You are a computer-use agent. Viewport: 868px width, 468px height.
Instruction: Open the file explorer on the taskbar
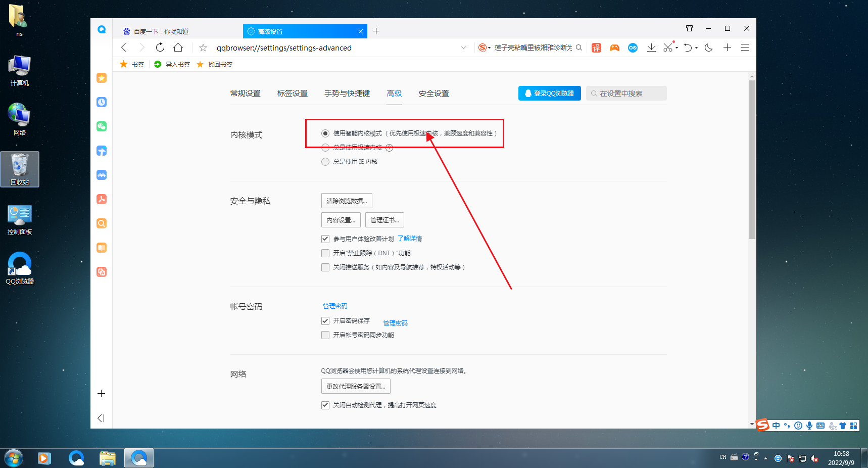point(108,458)
